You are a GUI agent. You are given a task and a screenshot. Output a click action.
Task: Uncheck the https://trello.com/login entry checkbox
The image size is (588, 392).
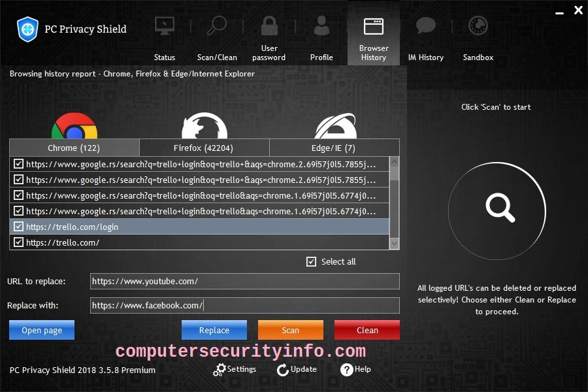pyautogui.click(x=18, y=227)
